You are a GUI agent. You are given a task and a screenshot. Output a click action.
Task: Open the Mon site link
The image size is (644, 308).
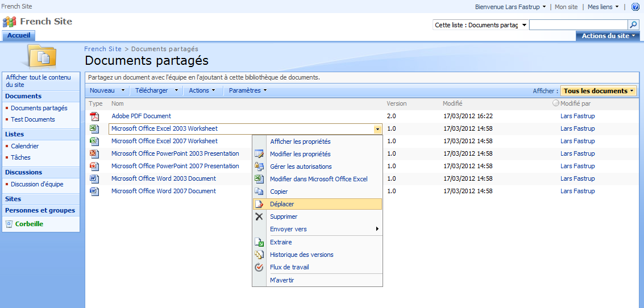pos(566,7)
